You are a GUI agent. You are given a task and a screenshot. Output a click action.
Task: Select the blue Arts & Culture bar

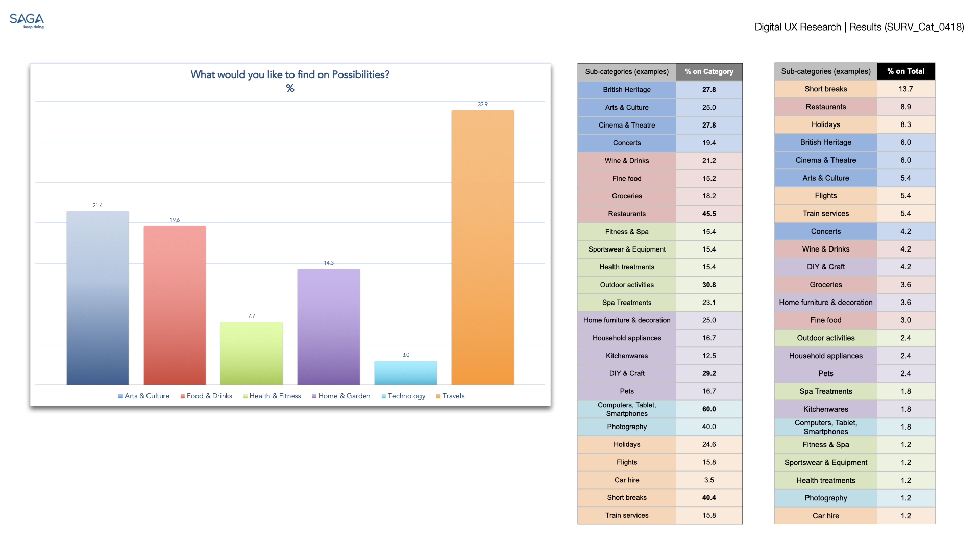[97, 298]
